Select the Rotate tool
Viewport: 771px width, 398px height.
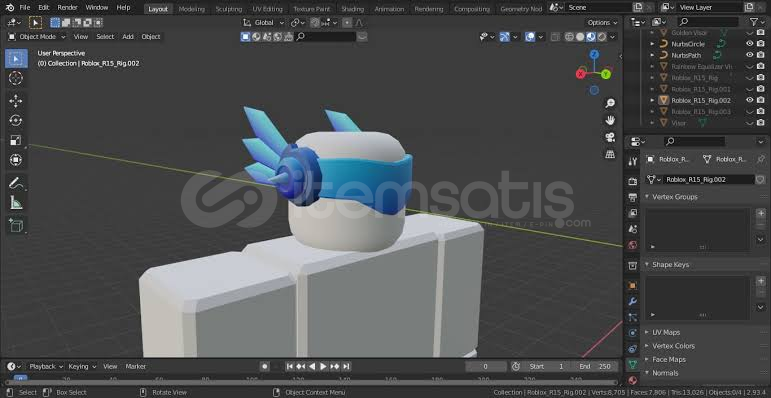click(x=16, y=121)
